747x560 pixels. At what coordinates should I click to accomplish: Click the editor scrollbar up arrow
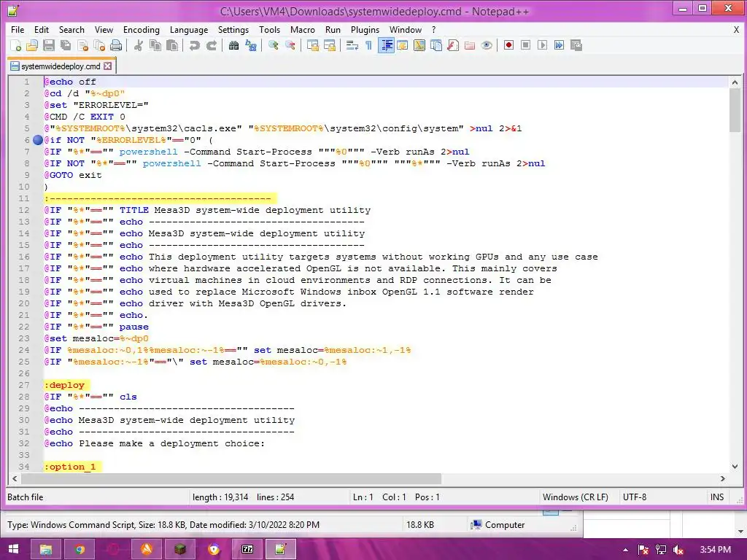click(735, 82)
